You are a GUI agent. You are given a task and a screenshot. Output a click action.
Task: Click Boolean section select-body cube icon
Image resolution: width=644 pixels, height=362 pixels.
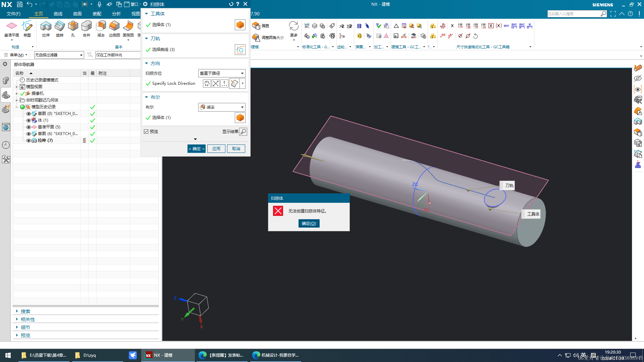(x=240, y=118)
